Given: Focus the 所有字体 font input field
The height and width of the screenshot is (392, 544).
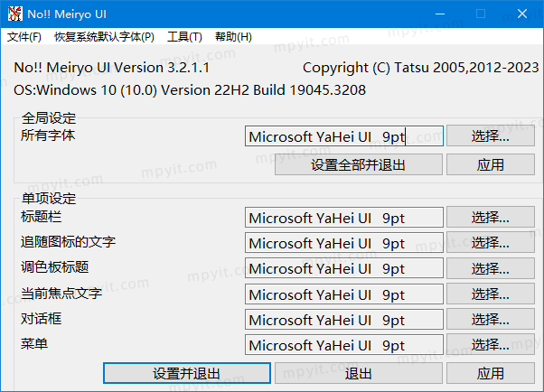Looking at the screenshot, I should click(x=343, y=136).
